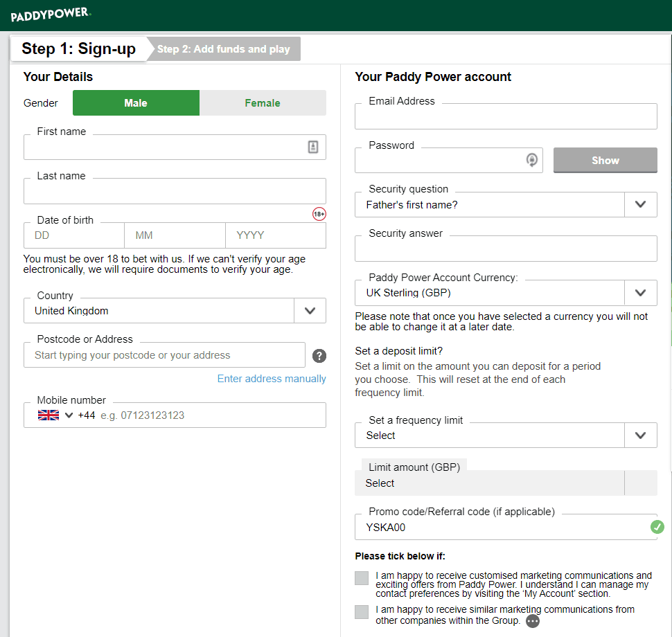Viewport: 672px width, 637px height.
Task: Click the currency change warning note text
Action: [x=502, y=321]
